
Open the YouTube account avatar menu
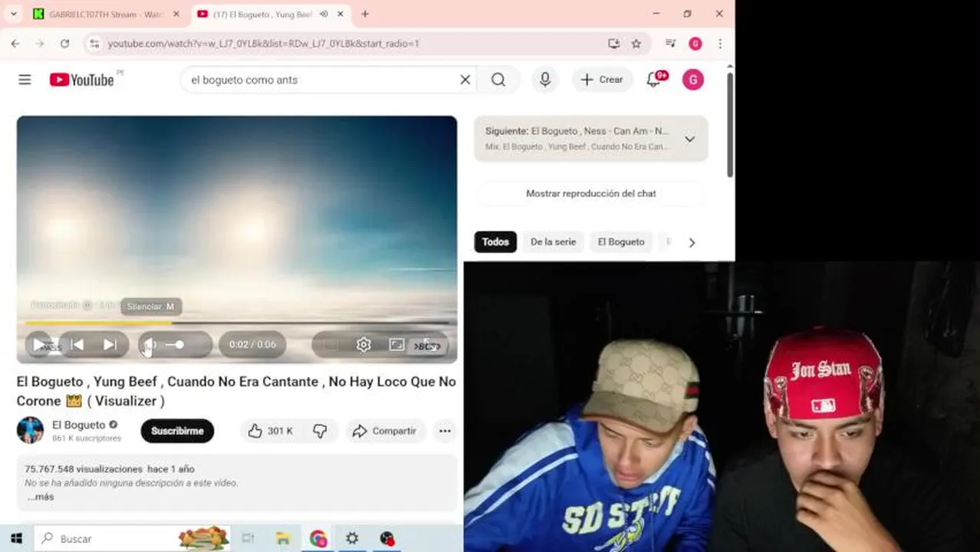click(x=692, y=80)
